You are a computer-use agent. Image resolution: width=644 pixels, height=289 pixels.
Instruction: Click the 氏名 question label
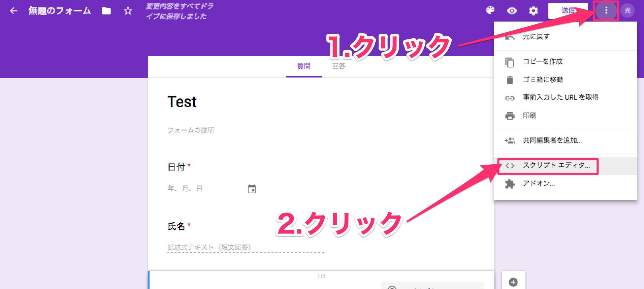[176, 226]
